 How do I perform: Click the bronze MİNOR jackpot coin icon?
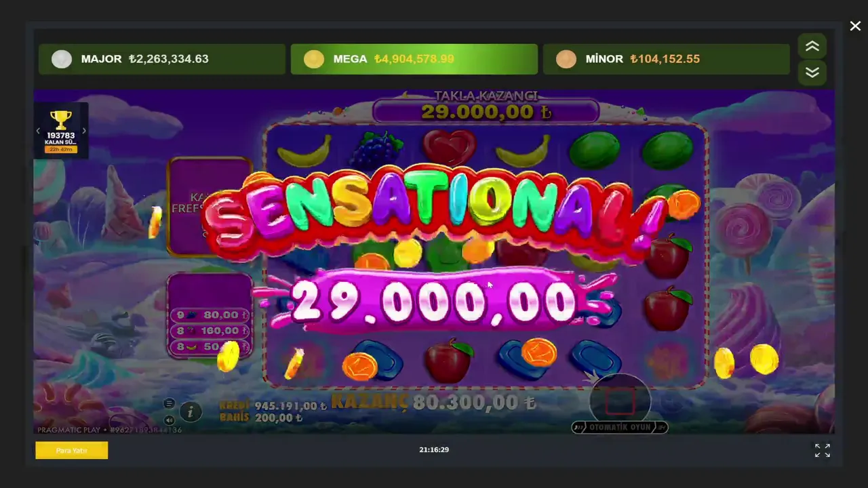[566, 59]
